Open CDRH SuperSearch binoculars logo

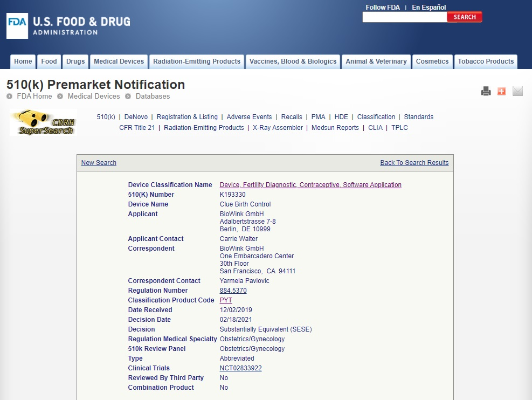pos(44,122)
